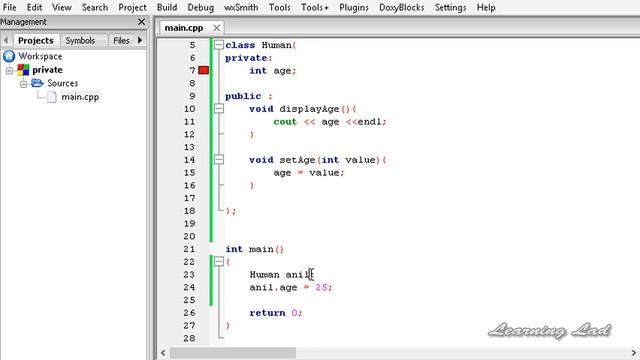The width and height of the screenshot is (640, 360).
Task: Collapse the setAge fold on line 14
Action: point(219,159)
